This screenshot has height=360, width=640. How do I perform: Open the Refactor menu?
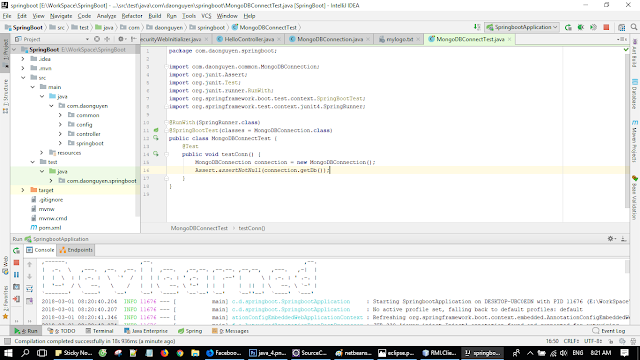[132, 16]
